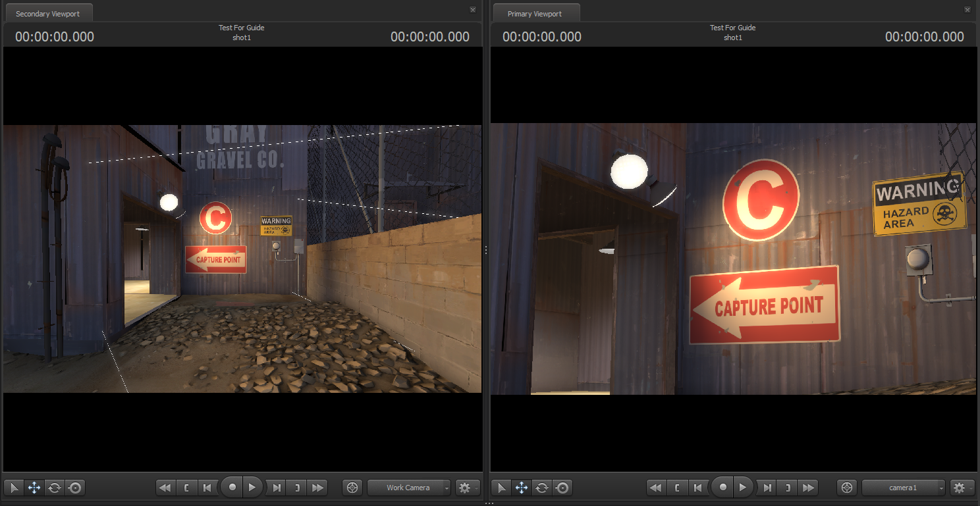Select the arrow selection tool in Secondary Viewport
980x506 pixels.
pyautogui.click(x=14, y=488)
